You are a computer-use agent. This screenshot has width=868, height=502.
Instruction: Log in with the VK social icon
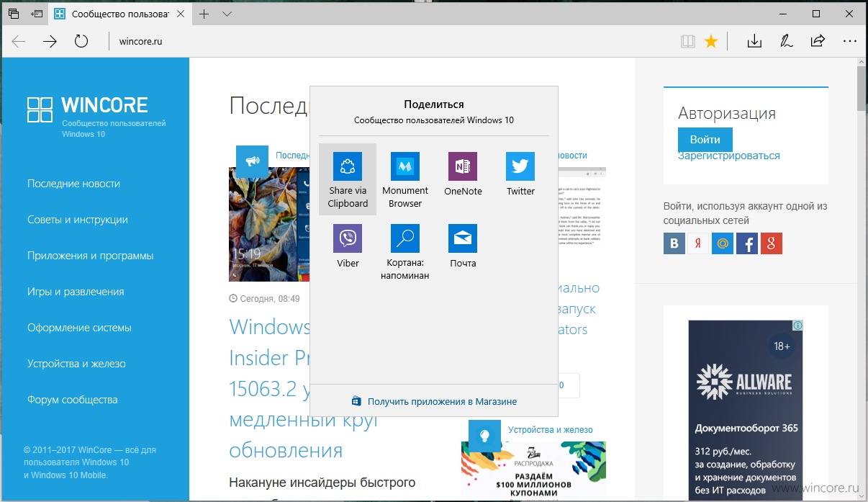click(674, 243)
